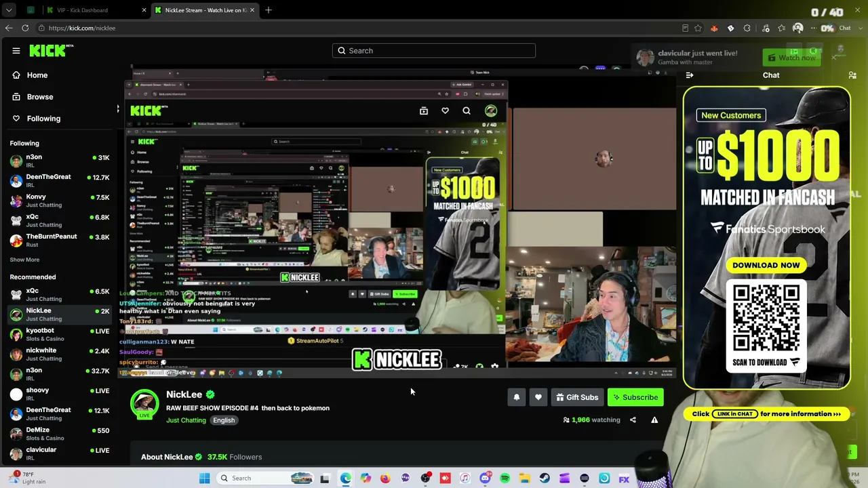Open Microsoft Edge from the taskbar
868x488 pixels.
(346, 479)
